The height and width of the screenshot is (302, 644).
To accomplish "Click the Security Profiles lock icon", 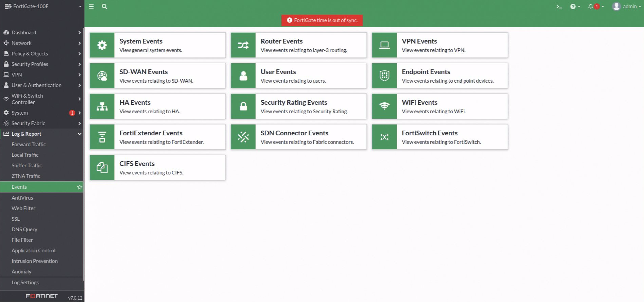I will (6, 64).
